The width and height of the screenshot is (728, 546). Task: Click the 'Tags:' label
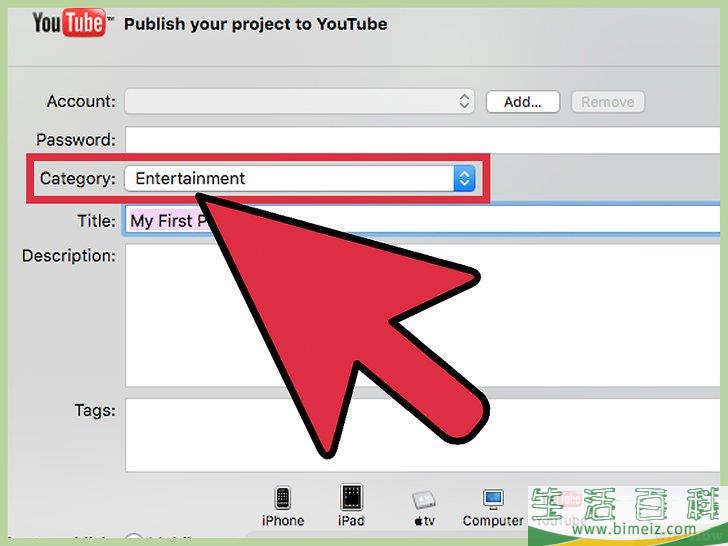pyautogui.click(x=95, y=410)
